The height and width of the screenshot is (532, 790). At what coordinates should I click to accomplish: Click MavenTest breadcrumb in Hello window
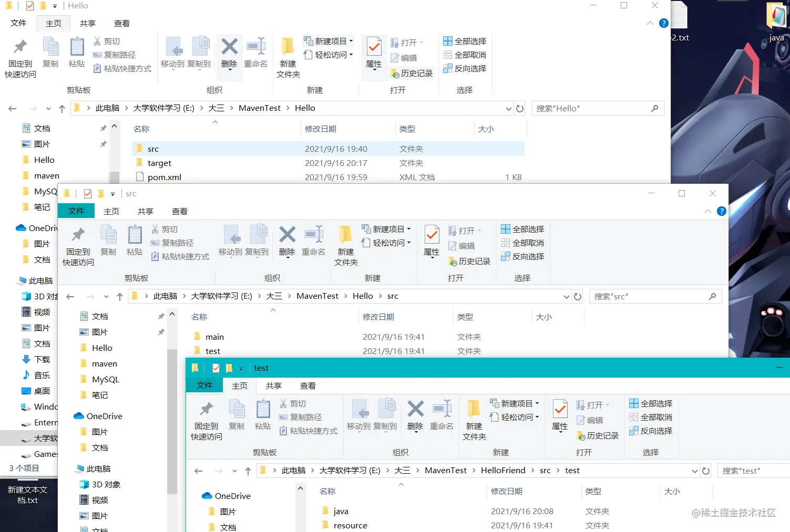tap(260, 108)
